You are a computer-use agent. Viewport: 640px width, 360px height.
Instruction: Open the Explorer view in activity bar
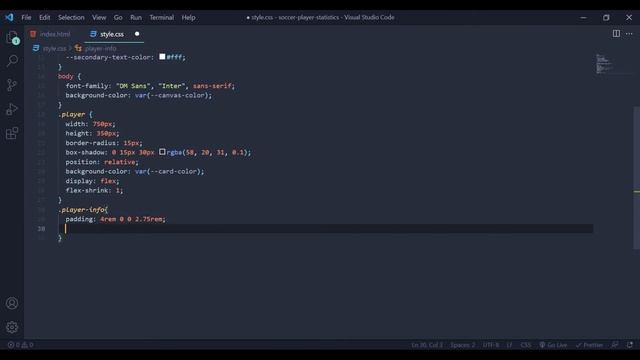(x=12, y=38)
